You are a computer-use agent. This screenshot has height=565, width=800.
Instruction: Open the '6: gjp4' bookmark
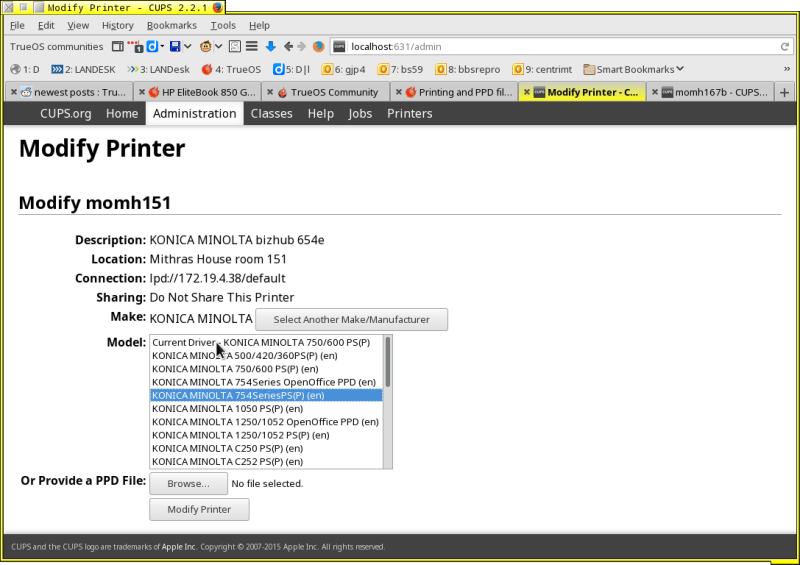(x=343, y=69)
